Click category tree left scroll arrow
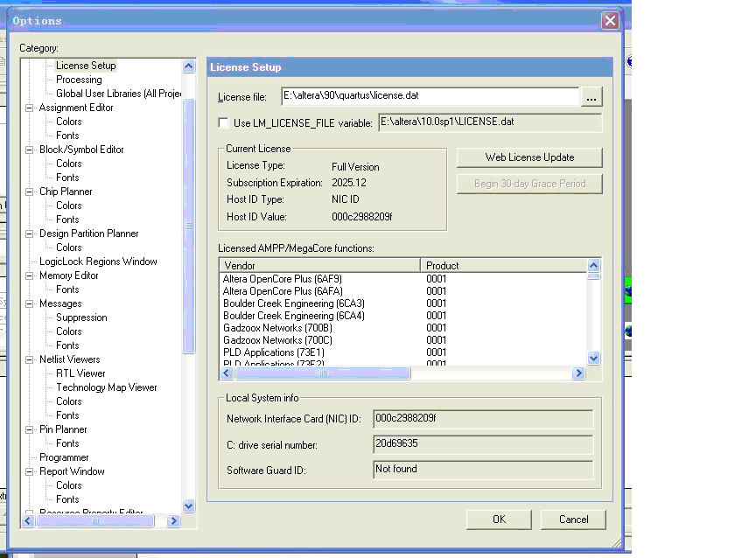The width and height of the screenshot is (756, 558). 28,521
